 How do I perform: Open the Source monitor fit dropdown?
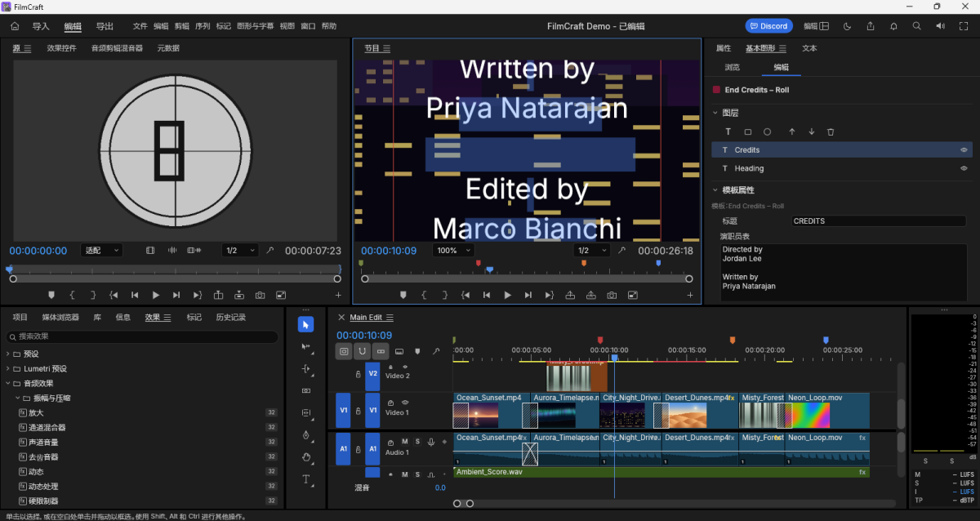point(102,251)
